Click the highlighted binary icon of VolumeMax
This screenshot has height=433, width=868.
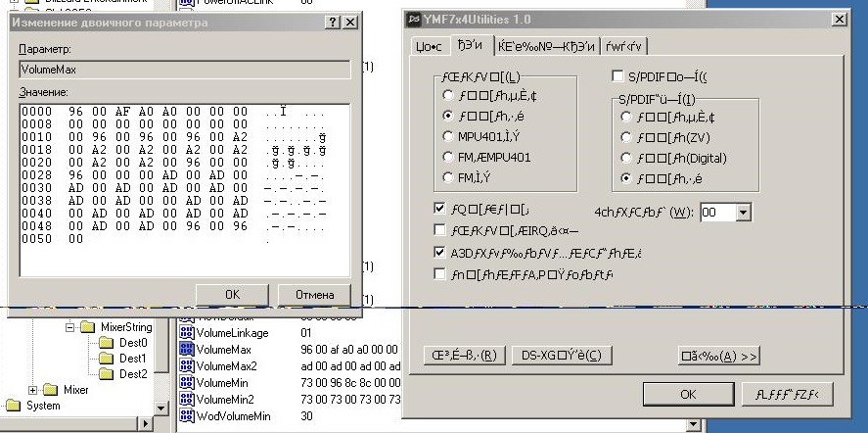187,350
